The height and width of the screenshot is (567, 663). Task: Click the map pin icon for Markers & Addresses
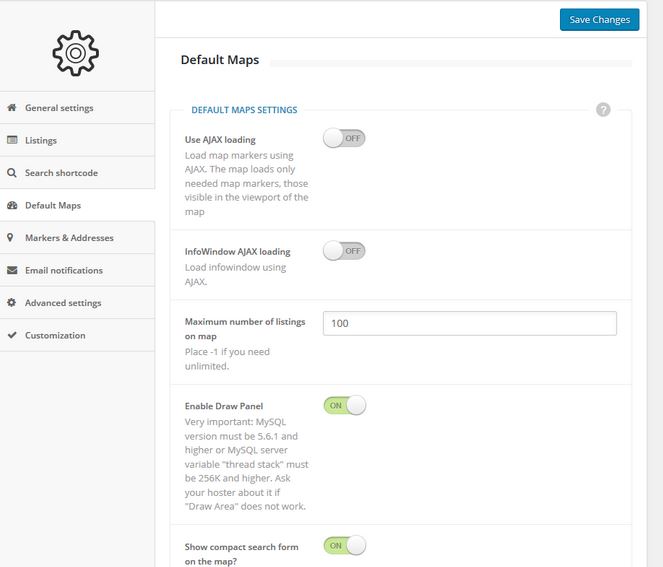click(11, 238)
